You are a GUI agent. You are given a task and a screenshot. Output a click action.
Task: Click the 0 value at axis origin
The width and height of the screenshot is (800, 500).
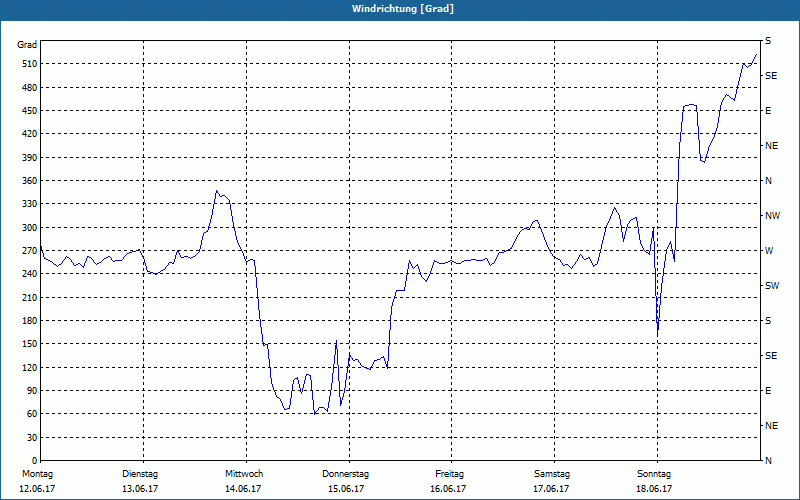pyautogui.click(x=34, y=460)
